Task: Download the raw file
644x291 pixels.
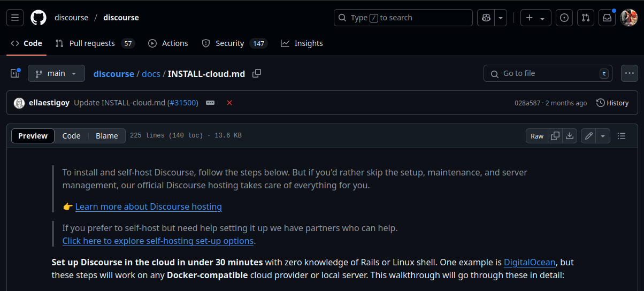Action: tap(570, 136)
